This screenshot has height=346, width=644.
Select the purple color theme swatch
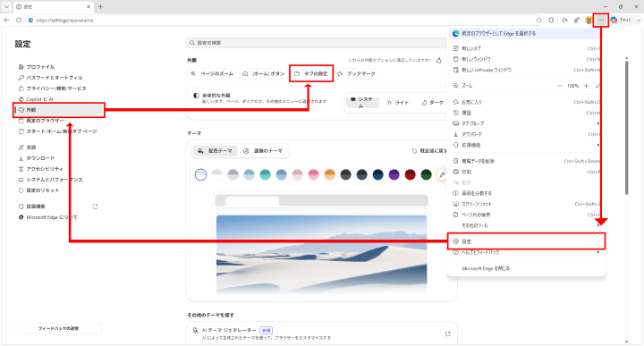click(x=394, y=174)
